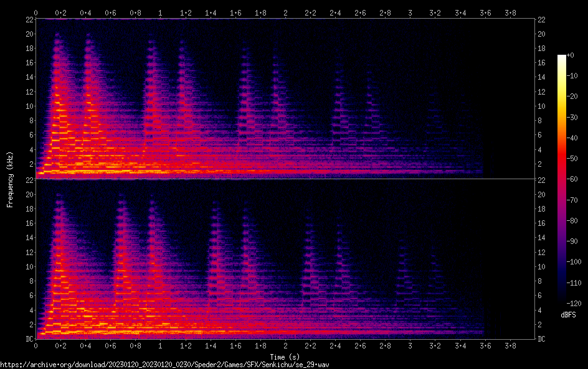Click the "Frequency (kHz)" axis label
The height and width of the screenshot is (369, 588).
(x=10, y=179)
